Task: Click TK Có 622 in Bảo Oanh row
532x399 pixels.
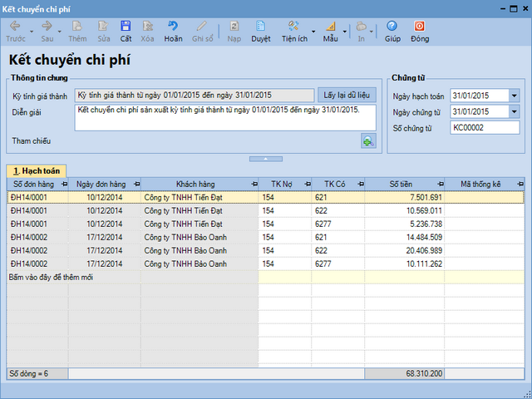Action: (x=338, y=250)
